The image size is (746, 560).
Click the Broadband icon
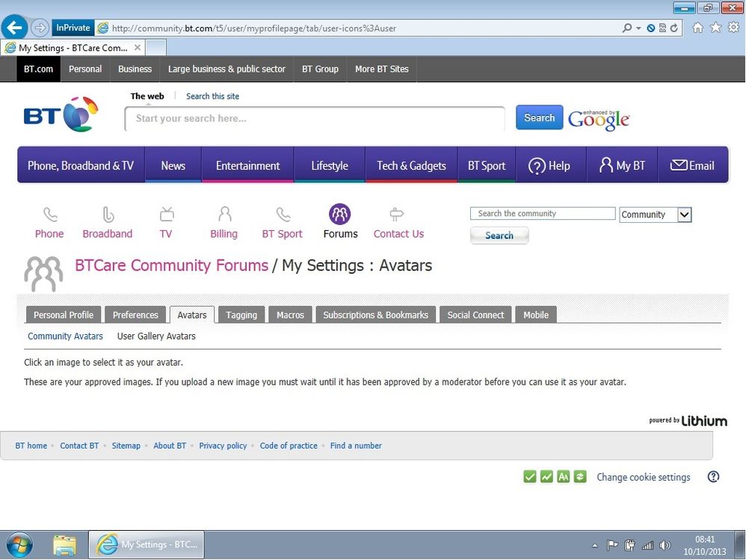[108, 215]
